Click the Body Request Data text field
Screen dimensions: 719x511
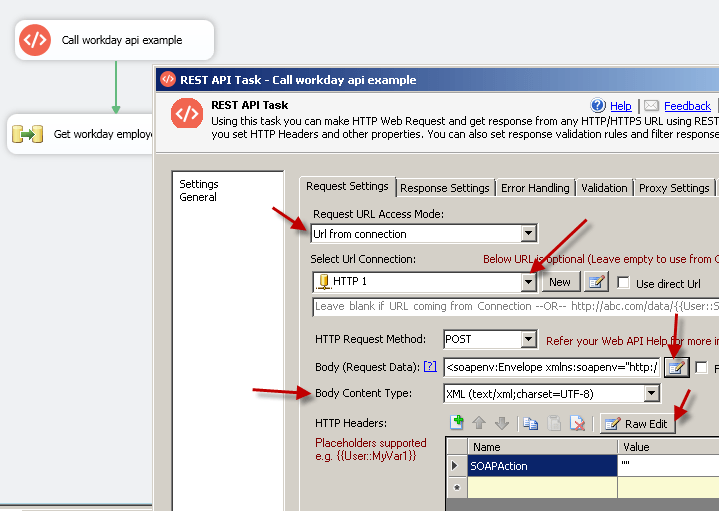click(552, 367)
